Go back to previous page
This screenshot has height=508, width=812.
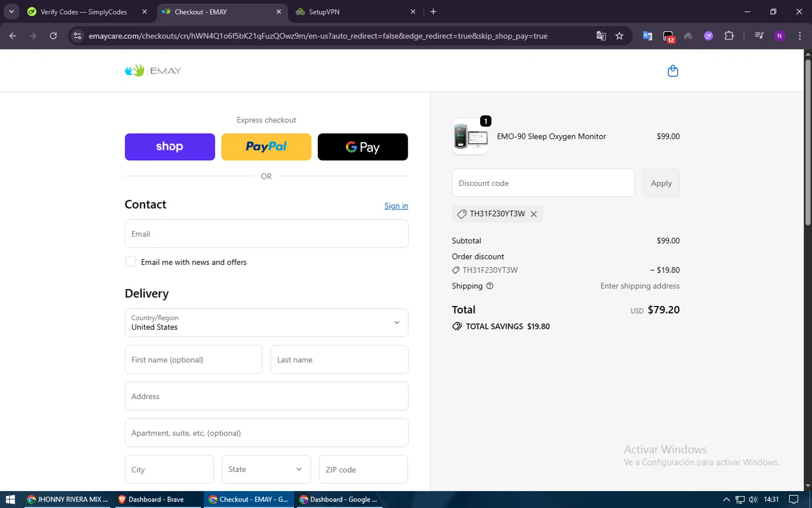tap(13, 36)
